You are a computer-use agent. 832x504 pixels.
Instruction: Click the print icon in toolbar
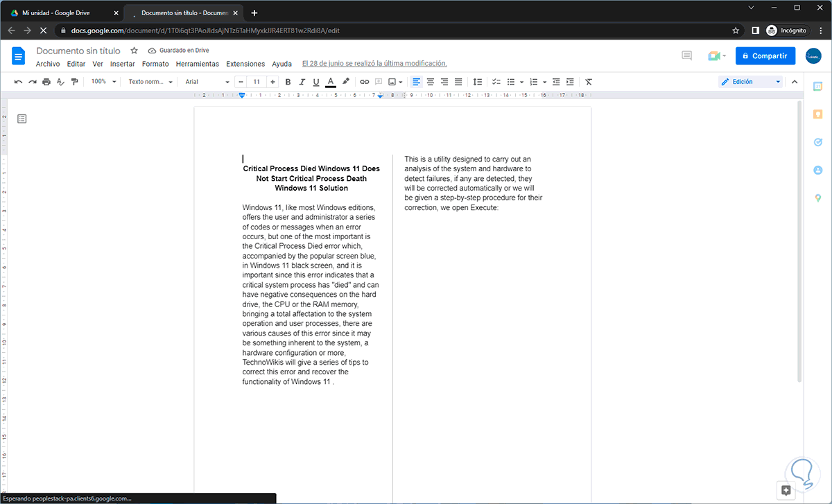(x=46, y=82)
